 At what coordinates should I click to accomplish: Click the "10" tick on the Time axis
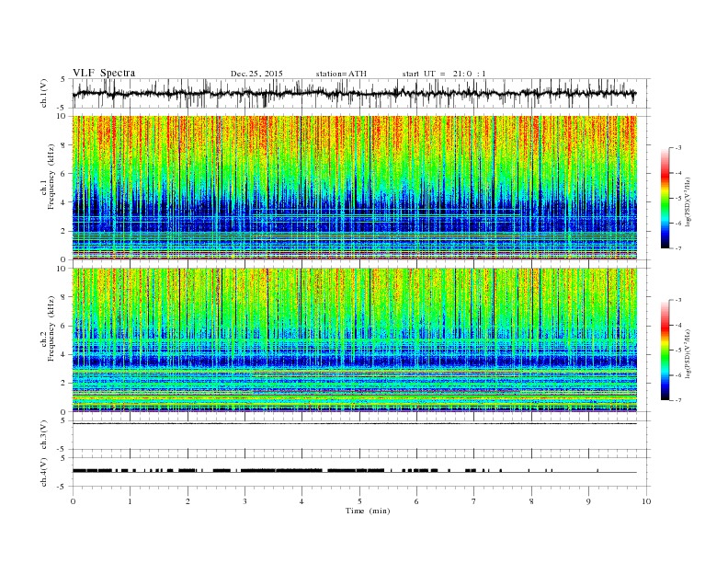tap(646, 501)
